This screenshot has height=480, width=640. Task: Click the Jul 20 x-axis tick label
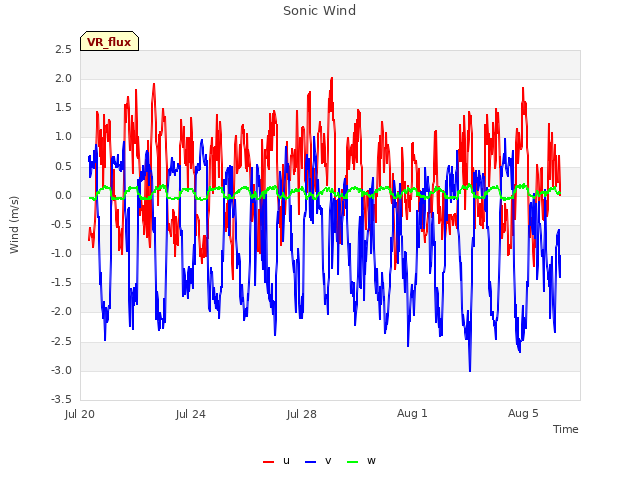(80, 414)
